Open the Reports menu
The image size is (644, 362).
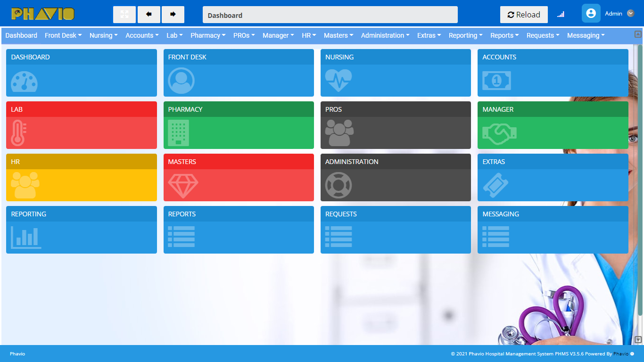(x=504, y=35)
